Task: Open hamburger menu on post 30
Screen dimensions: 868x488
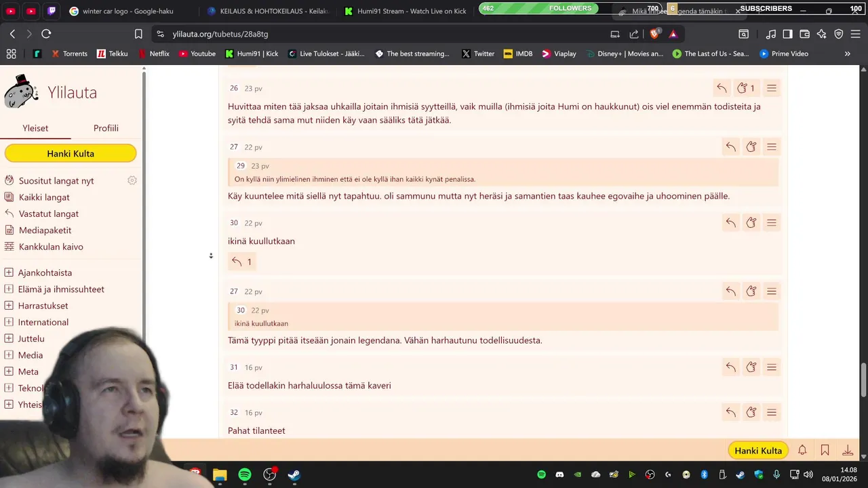Action: click(x=772, y=223)
